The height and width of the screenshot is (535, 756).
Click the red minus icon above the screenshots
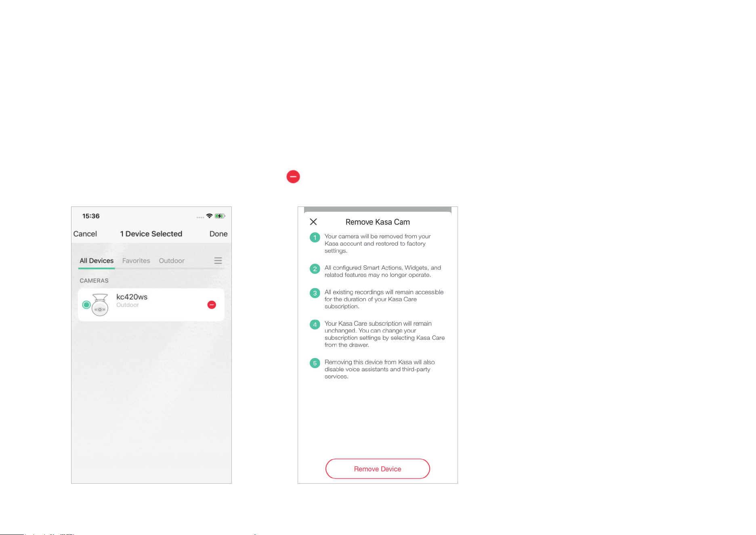click(x=293, y=177)
